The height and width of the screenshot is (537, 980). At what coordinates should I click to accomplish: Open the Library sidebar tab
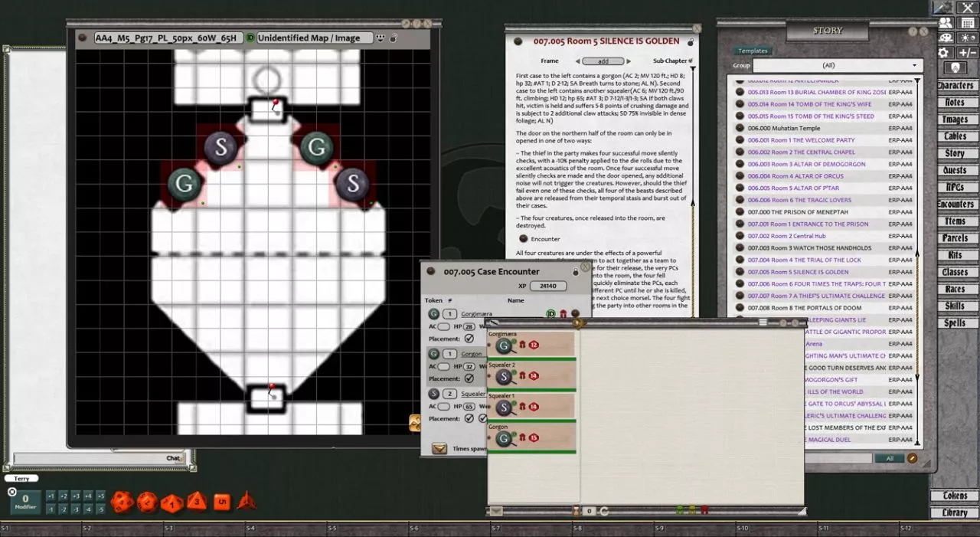(x=955, y=512)
